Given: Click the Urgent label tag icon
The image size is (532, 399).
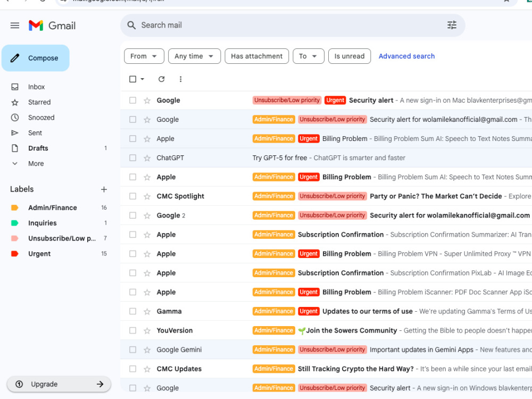Looking at the screenshot, I should click(x=14, y=253).
